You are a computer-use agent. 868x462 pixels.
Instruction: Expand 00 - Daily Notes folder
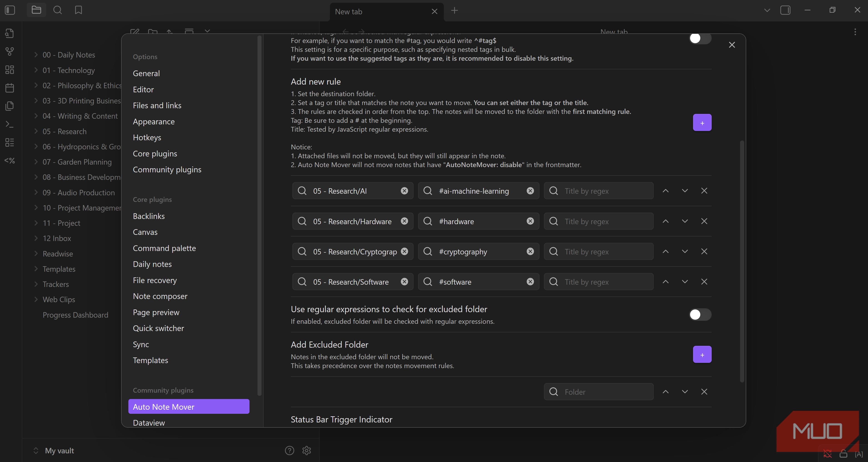tap(36, 55)
